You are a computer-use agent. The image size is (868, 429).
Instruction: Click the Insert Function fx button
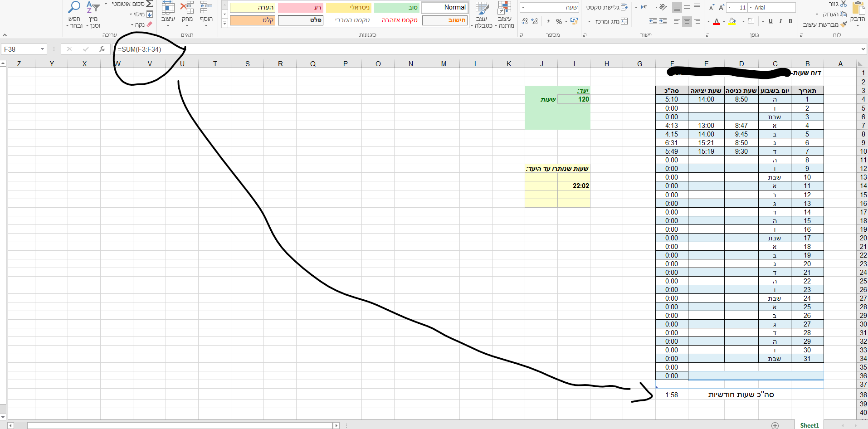(102, 49)
